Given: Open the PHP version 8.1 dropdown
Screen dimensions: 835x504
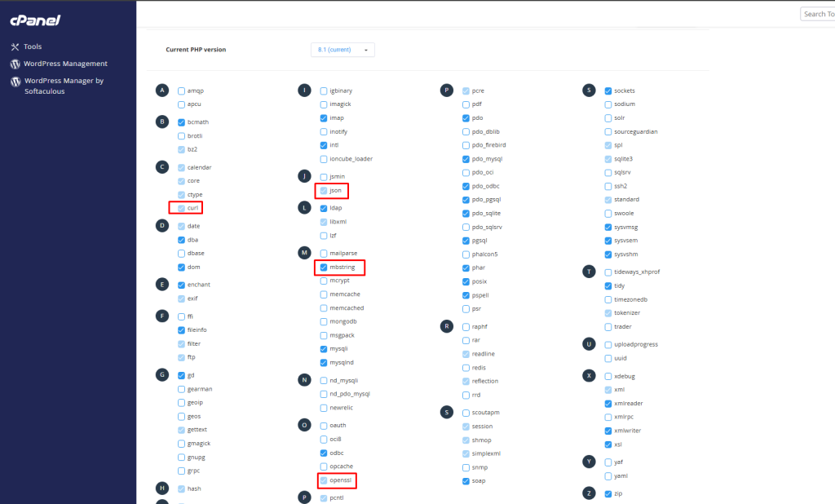Looking at the screenshot, I should [342, 50].
